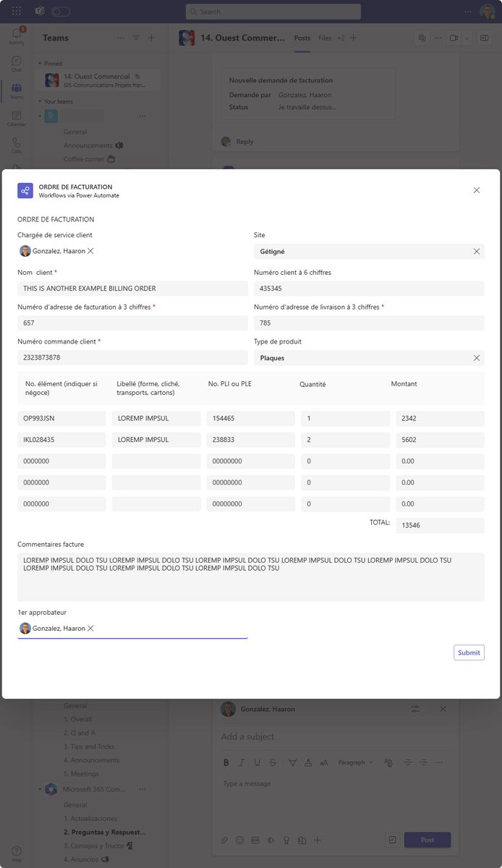The image size is (502, 868).
Task: Click the Commentaires facture text area
Action: 251,577
